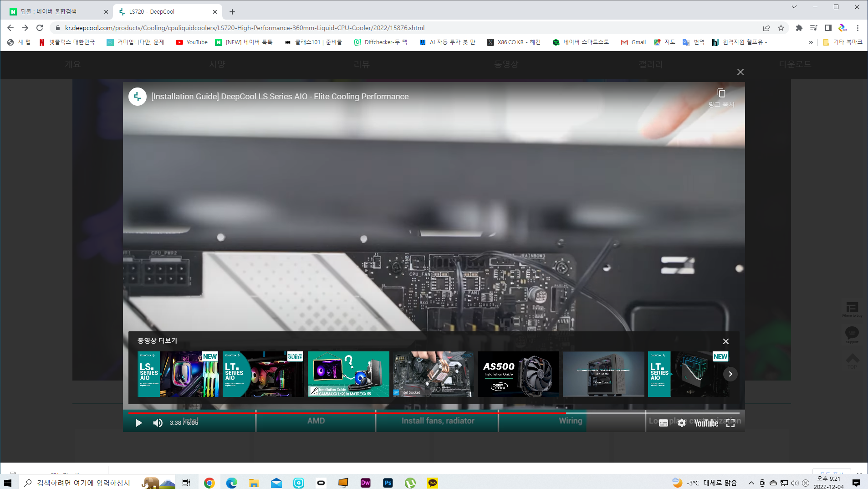Open X86.CO.KR bookmark
868x489 pixels.
(516, 42)
